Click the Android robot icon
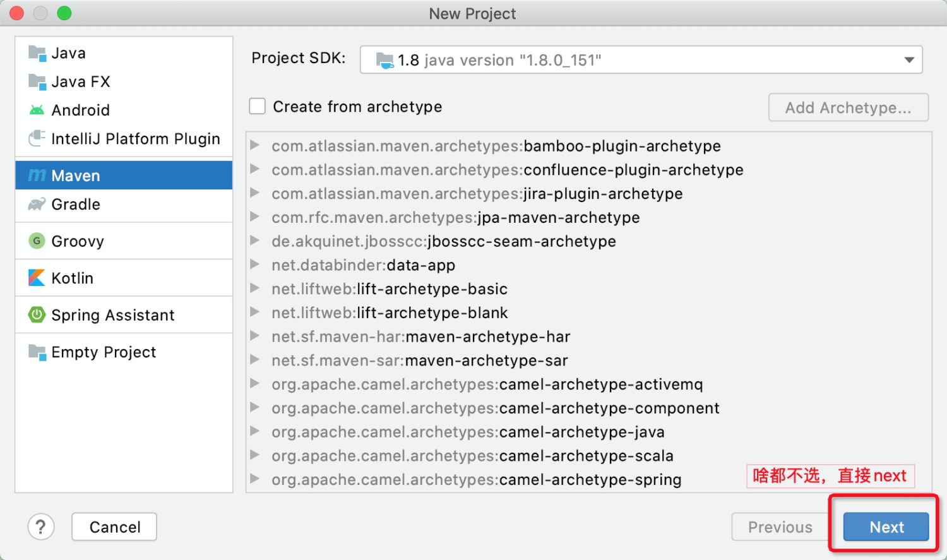Image resolution: width=947 pixels, height=560 pixels. (x=37, y=110)
